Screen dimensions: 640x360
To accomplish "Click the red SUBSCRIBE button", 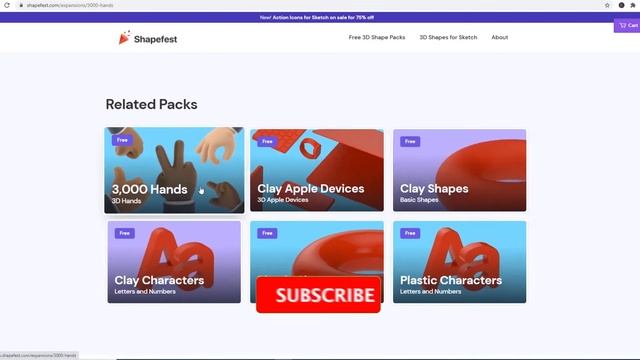I will tap(318, 295).
